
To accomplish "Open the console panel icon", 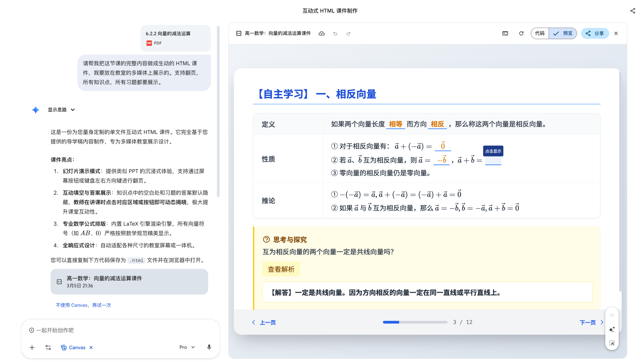I will pyautogui.click(x=505, y=34).
